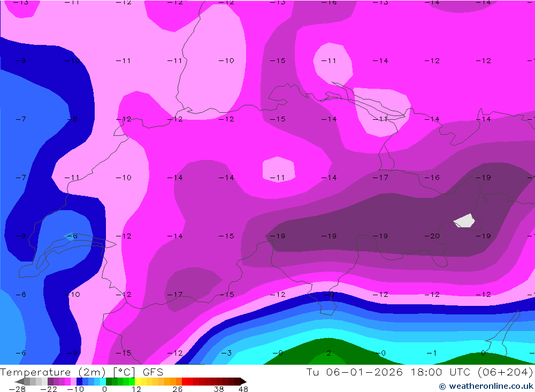The width and height of the screenshot is (535, 392).
Task: Click the 38 legend label
Action: tap(219, 389)
